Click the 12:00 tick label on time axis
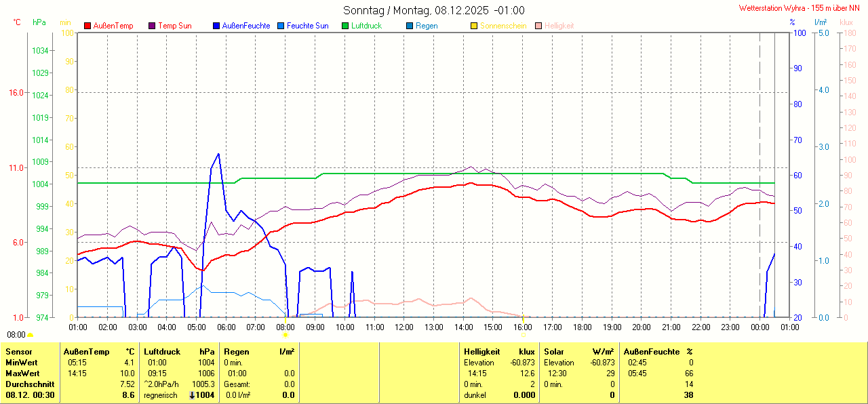This screenshot has width=868, height=404. [404, 327]
